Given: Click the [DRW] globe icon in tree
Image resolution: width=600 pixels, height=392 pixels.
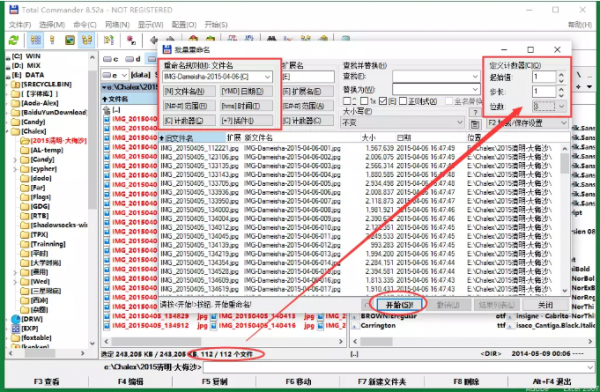Looking at the screenshot, I should (16, 319).
